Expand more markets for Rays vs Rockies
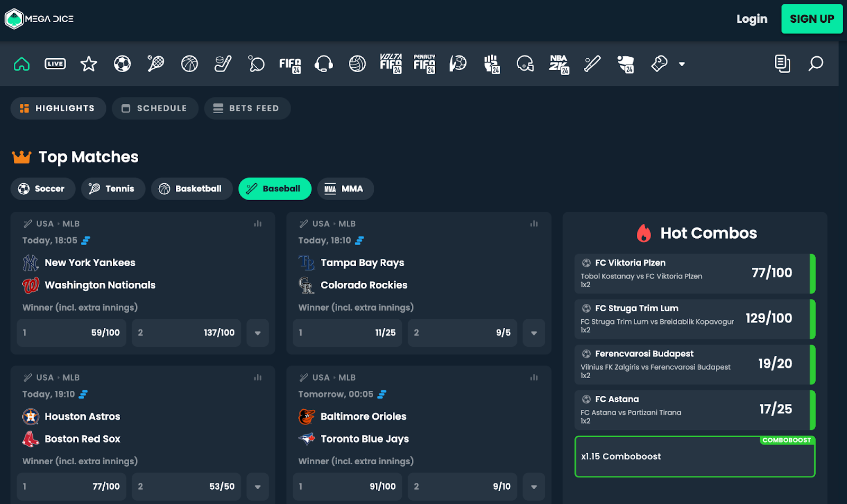Screen dimensions: 847x504 pos(534,333)
